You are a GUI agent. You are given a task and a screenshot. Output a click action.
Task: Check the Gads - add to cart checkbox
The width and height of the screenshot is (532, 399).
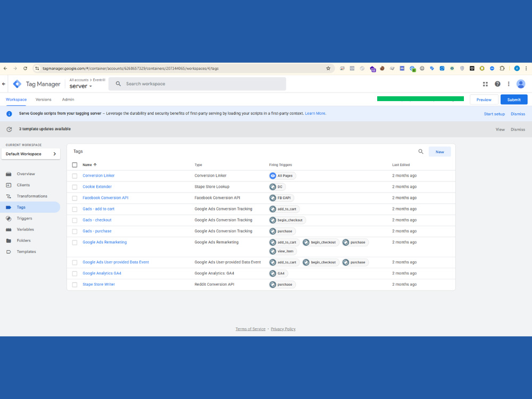point(74,209)
